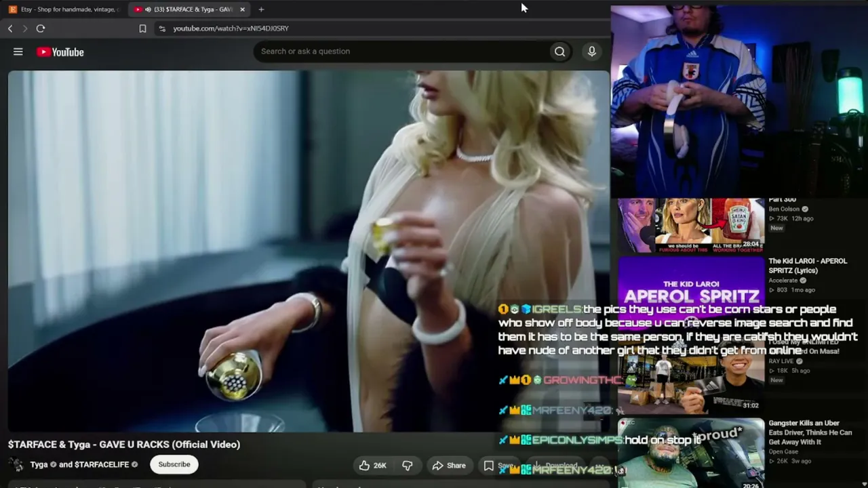Go to YouTube home via the logo
This screenshot has height=488, width=868.
pos(60,52)
